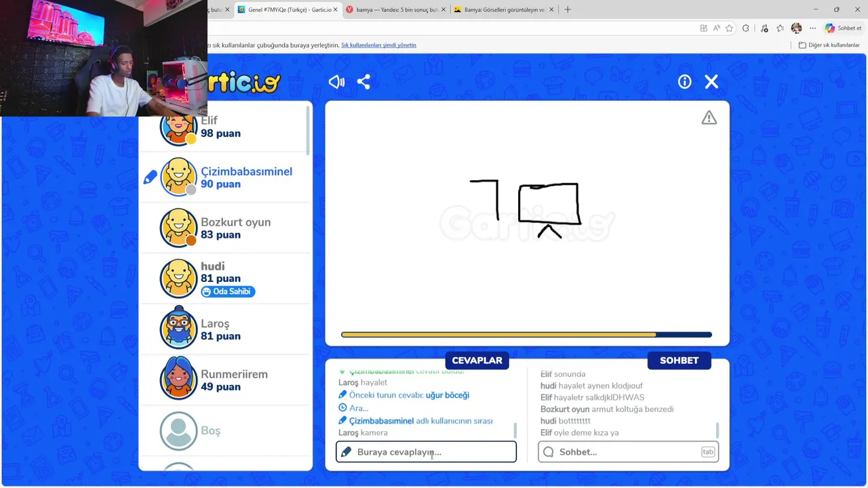This screenshot has height=488, width=868.
Task: Click the read aloud 'A' icon
Action: 717,28
